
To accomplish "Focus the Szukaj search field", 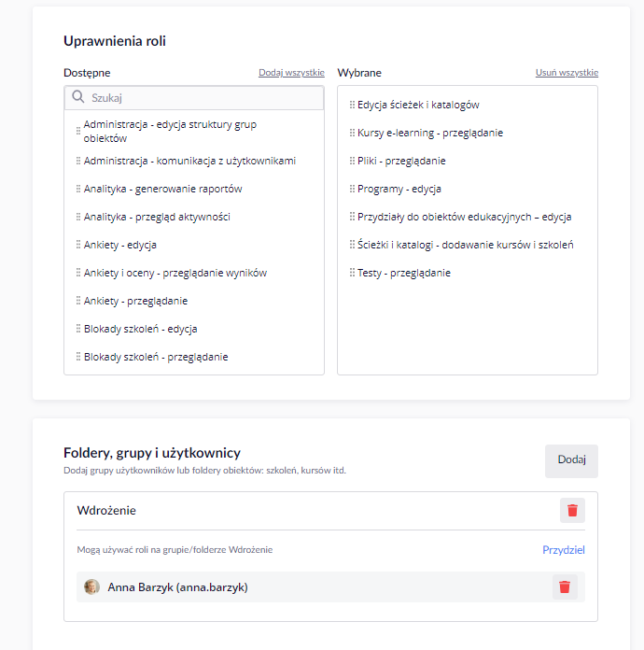I will point(194,98).
